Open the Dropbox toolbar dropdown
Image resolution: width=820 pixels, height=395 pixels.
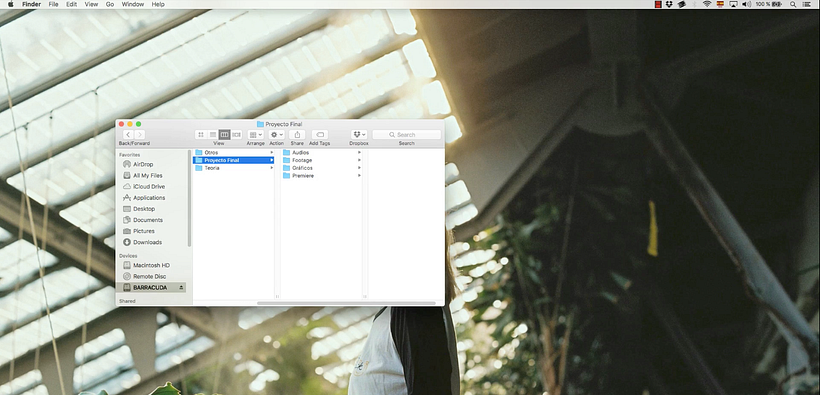click(359, 135)
